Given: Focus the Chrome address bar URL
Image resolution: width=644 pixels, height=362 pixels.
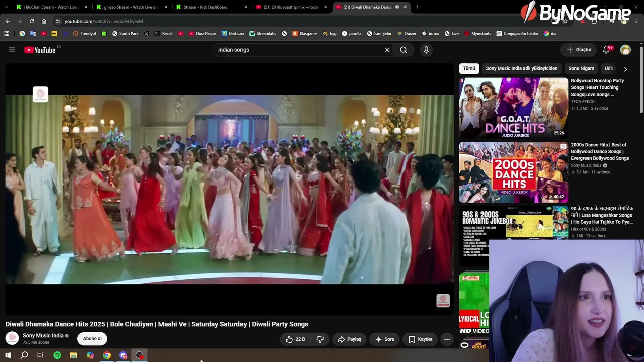Looking at the screenshot, I should tap(104, 21).
